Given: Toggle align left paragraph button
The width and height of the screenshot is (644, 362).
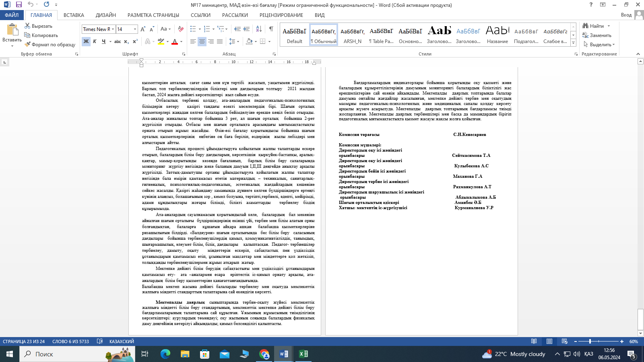Looking at the screenshot, I should 193,41.
